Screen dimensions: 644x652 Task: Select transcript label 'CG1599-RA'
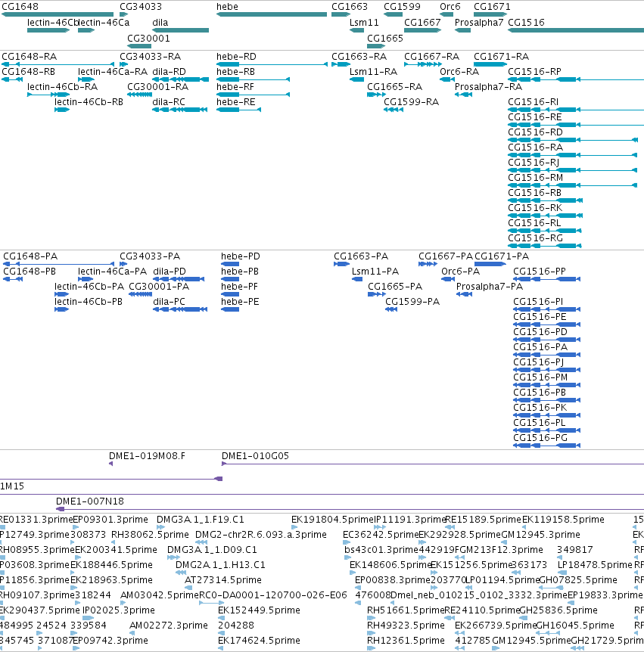click(411, 102)
